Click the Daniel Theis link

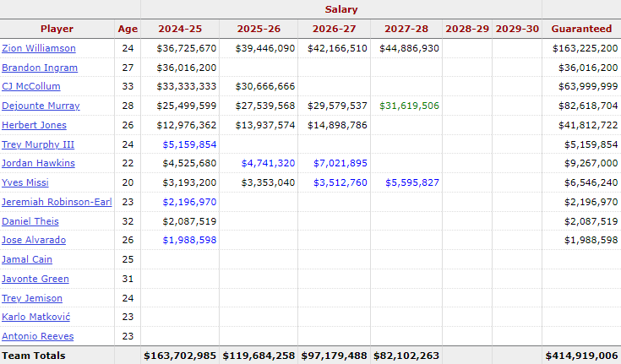click(x=30, y=221)
